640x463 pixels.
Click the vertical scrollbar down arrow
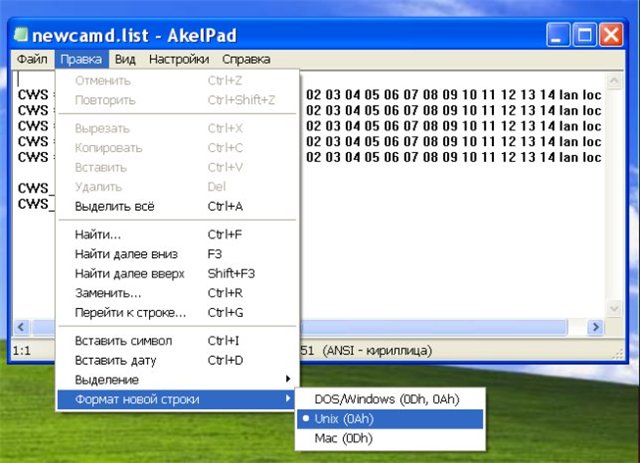pyautogui.click(x=614, y=308)
